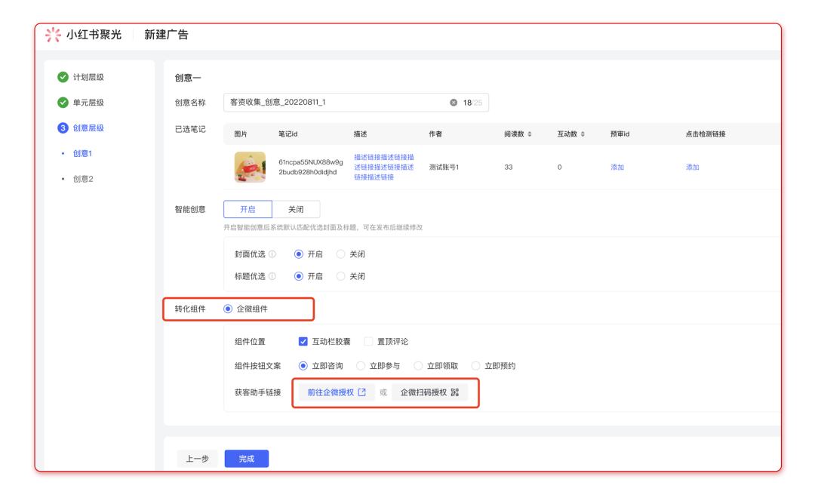The width and height of the screenshot is (815, 504).
Task: Select 关闭 radio for 封面优选
Action: point(341,254)
